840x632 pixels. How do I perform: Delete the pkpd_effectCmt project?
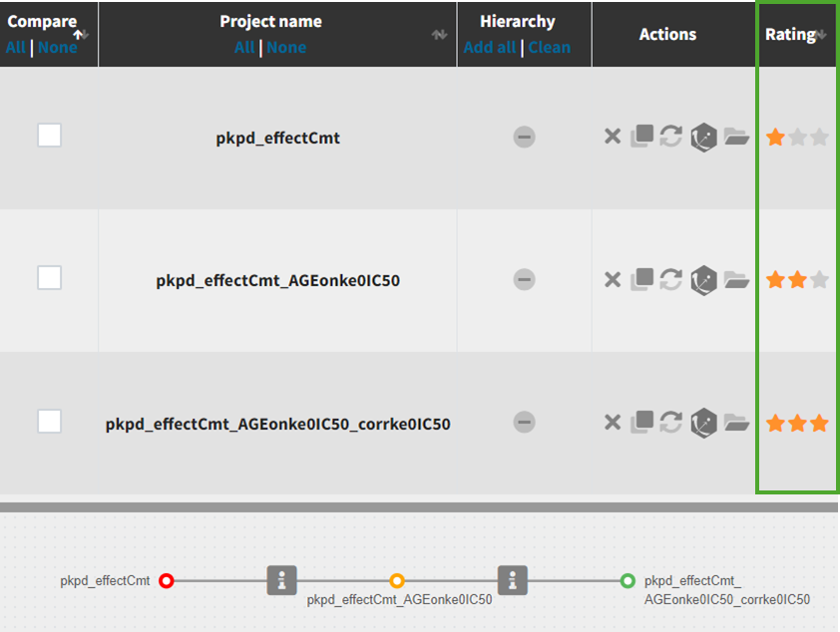pyautogui.click(x=613, y=137)
